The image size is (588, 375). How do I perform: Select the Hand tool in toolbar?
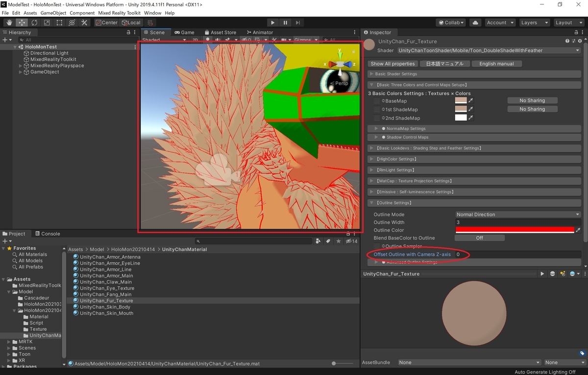click(x=9, y=23)
